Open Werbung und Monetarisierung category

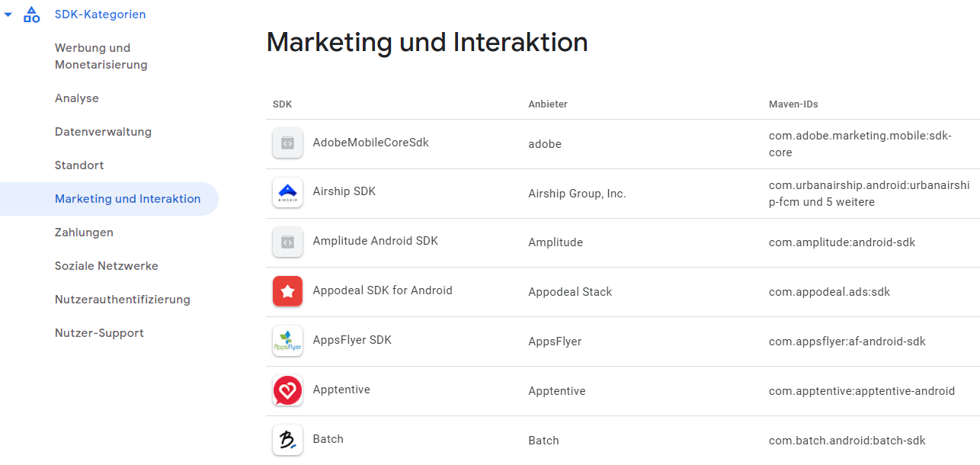(101, 56)
